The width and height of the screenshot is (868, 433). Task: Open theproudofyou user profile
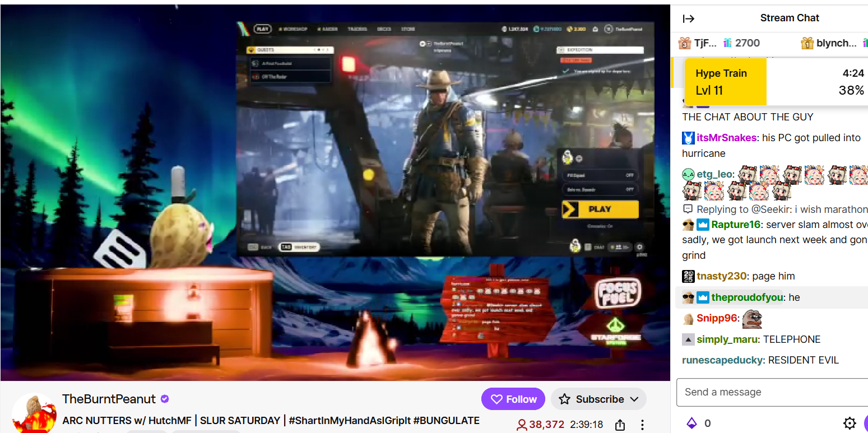click(x=748, y=297)
